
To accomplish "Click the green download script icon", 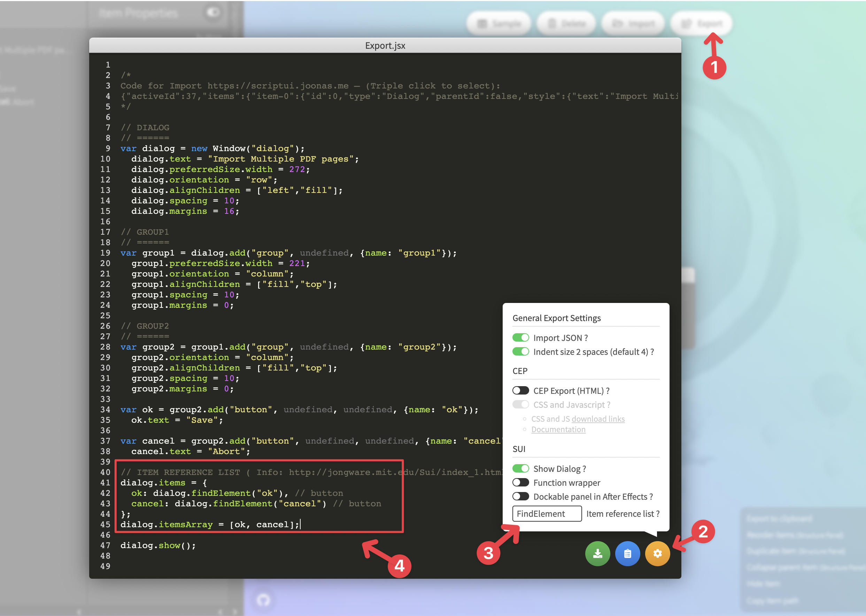I will pos(598,554).
